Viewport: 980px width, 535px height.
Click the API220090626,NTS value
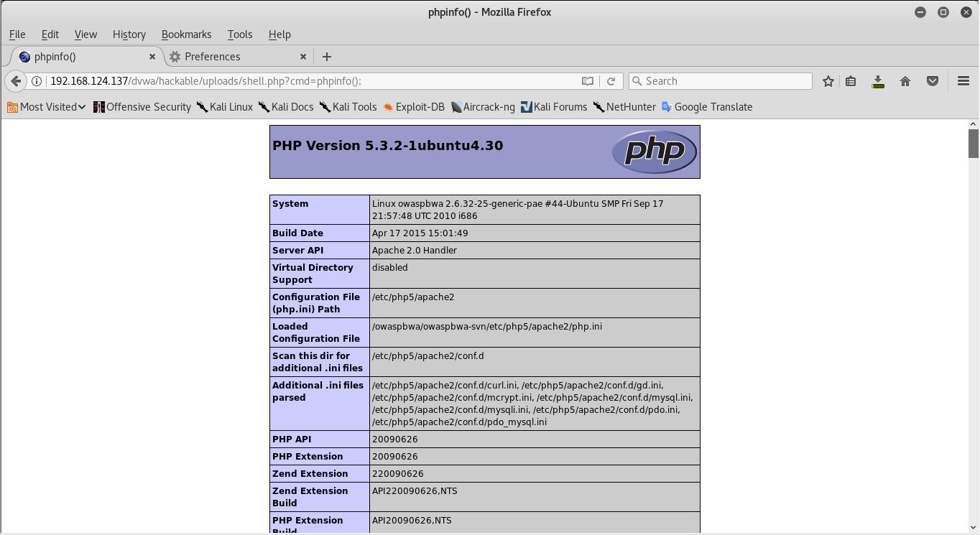415,491
